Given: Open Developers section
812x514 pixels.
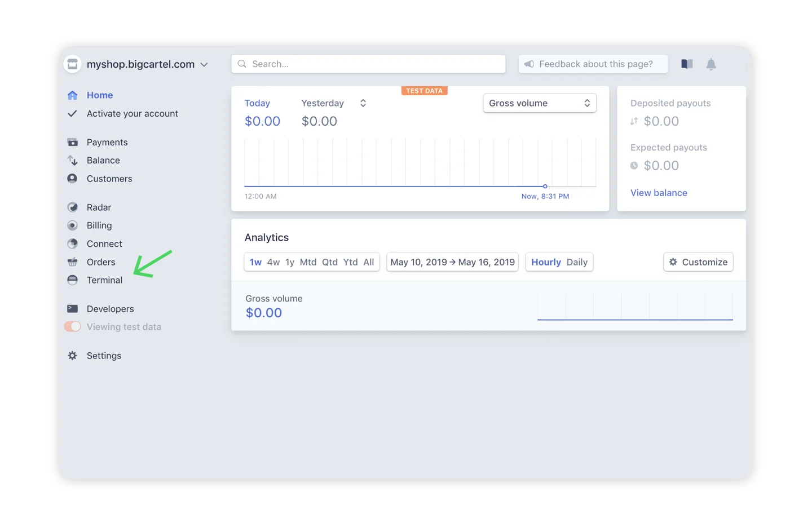Looking at the screenshot, I should (110, 309).
